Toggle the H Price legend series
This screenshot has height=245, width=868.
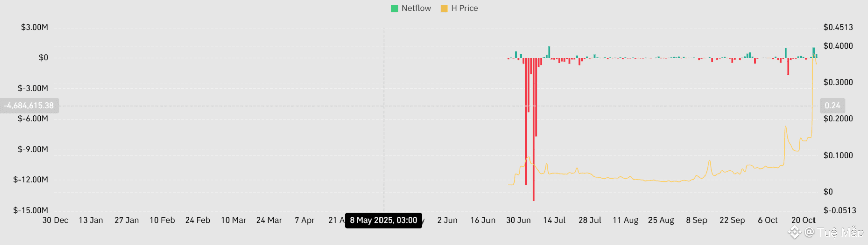[x=459, y=8]
